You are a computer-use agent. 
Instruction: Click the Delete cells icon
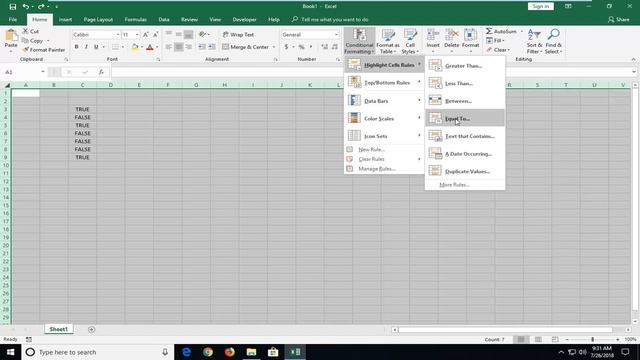pos(452,36)
